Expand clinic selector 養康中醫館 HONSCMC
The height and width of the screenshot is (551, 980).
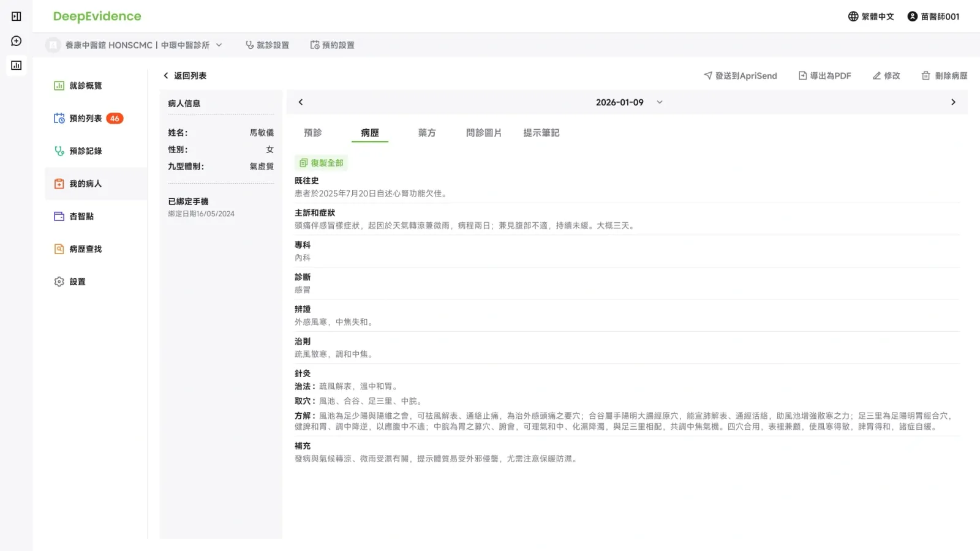coord(143,45)
